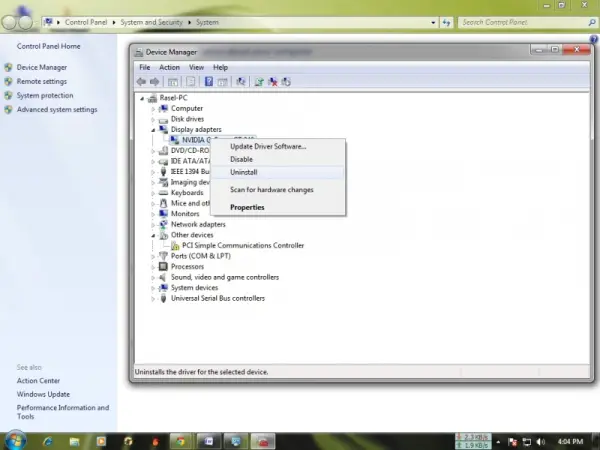The height and width of the screenshot is (450, 600).
Task: Expand the Network adapters node arrow
Action: click(x=153, y=225)
